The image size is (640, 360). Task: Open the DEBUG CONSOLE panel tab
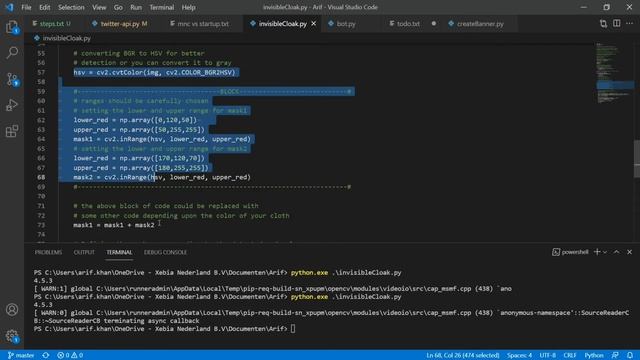[165, 252]
